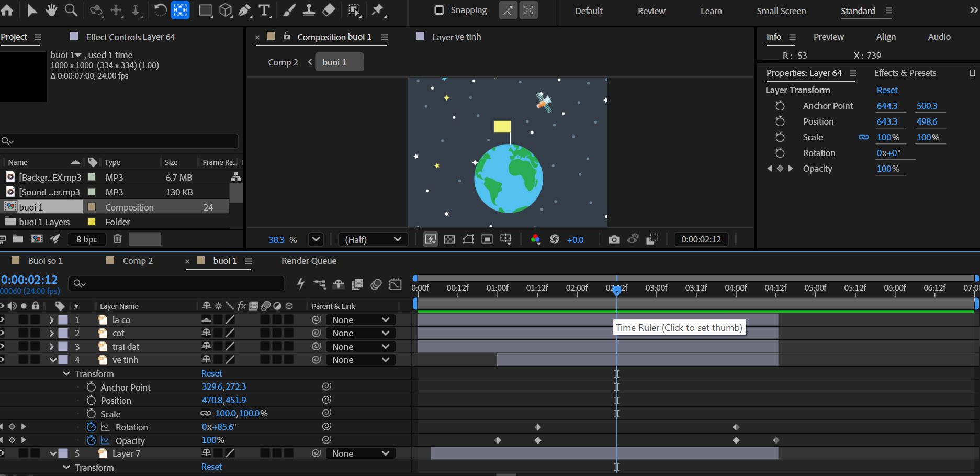The image size is (980, 476).
Task: Click the project background color swatch beside trash
Action: click(145, 239)
